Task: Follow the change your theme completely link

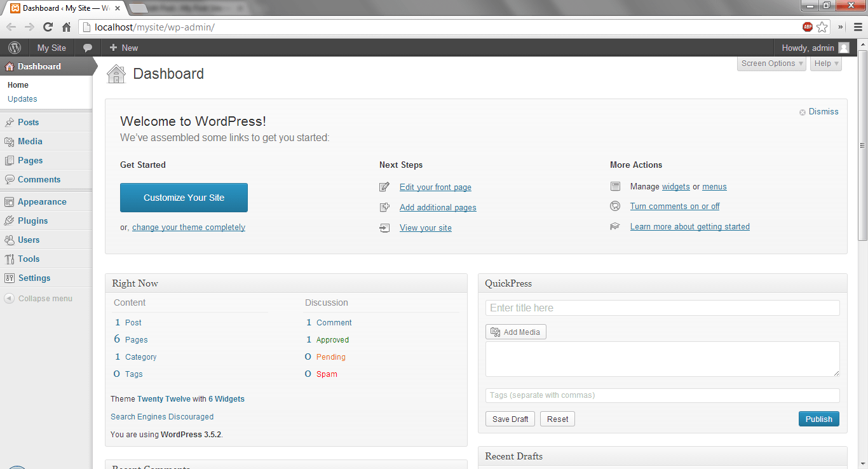Action: click(x=189, y=228)
